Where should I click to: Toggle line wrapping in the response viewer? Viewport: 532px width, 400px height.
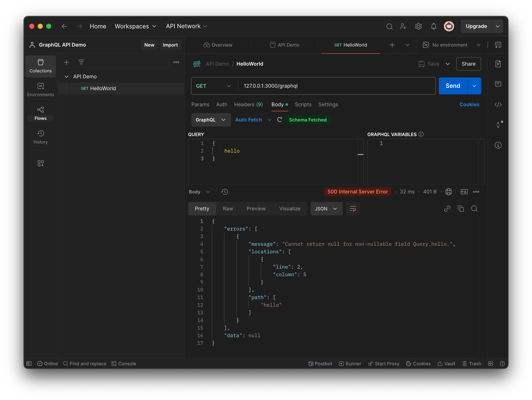pyautogui.click(x=353, y=209)
